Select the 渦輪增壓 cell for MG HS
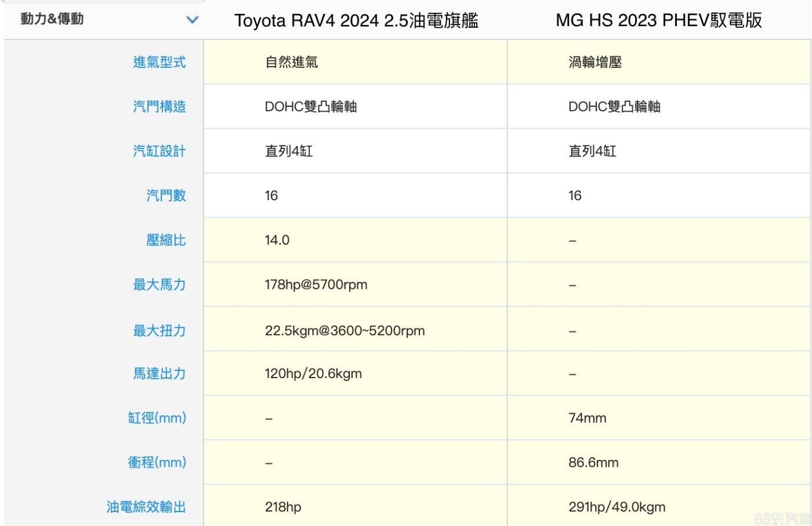This screenshot has height=526, width=812. 595,62
